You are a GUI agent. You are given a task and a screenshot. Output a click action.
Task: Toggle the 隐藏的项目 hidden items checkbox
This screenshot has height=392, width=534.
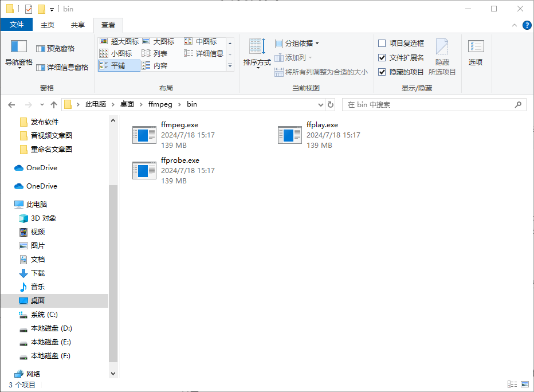click(x=382, y=72)
